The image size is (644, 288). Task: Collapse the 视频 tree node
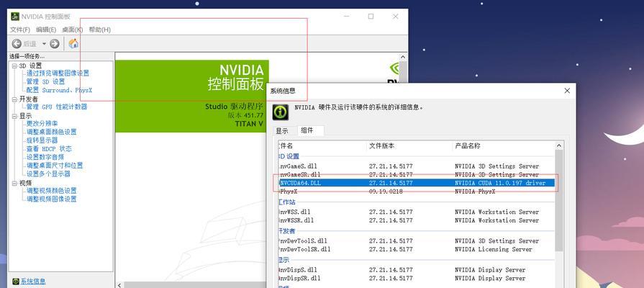pyautogui.click(x=15, y=183)
